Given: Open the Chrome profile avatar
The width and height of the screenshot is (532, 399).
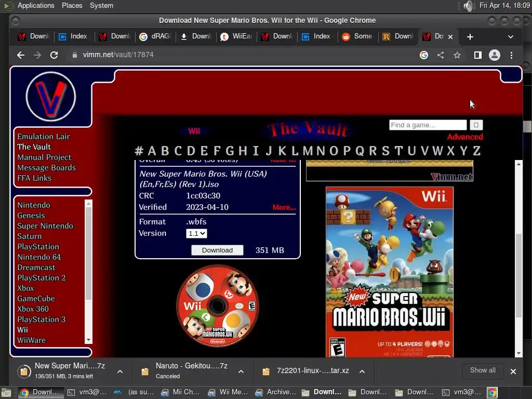Looking at the screenshot, I should pyautogui.click(x=495, y=55).
